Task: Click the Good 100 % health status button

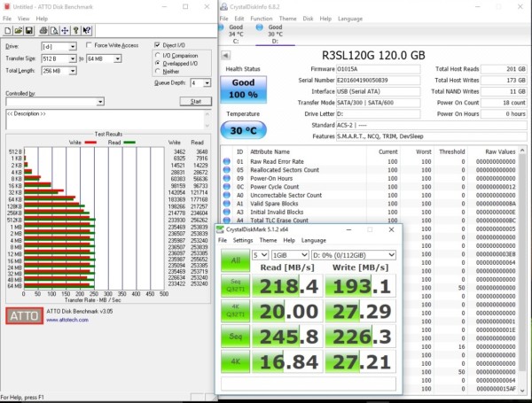Action: point(243,89)
